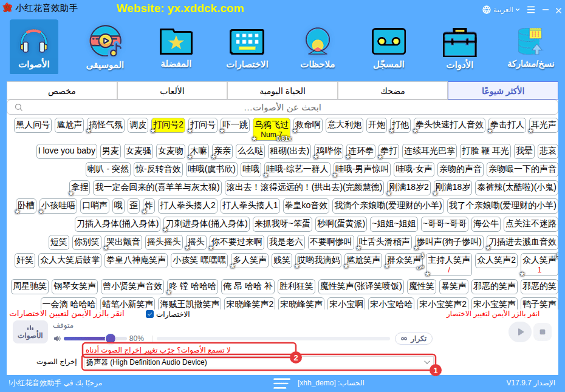Play the 奸笑 sound
The width and height of the screenshot is (565, 392).
(x=25, y=260)
